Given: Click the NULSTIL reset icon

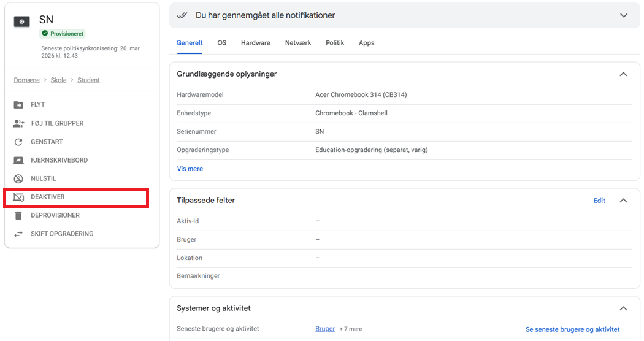Looking at the screenshot, I should pos(18,178).
